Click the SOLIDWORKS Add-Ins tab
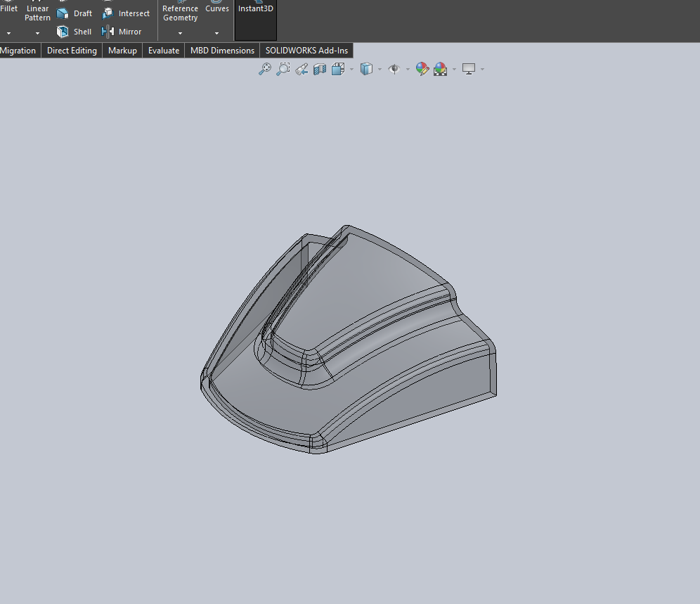The image size is (700, 604). coord(306,50)
